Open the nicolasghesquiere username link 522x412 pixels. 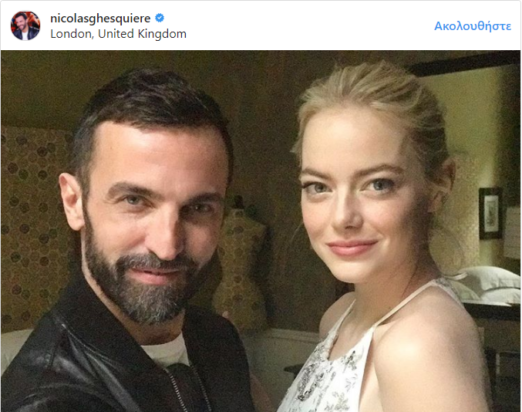pyautogui.click(x=100, y=18)
